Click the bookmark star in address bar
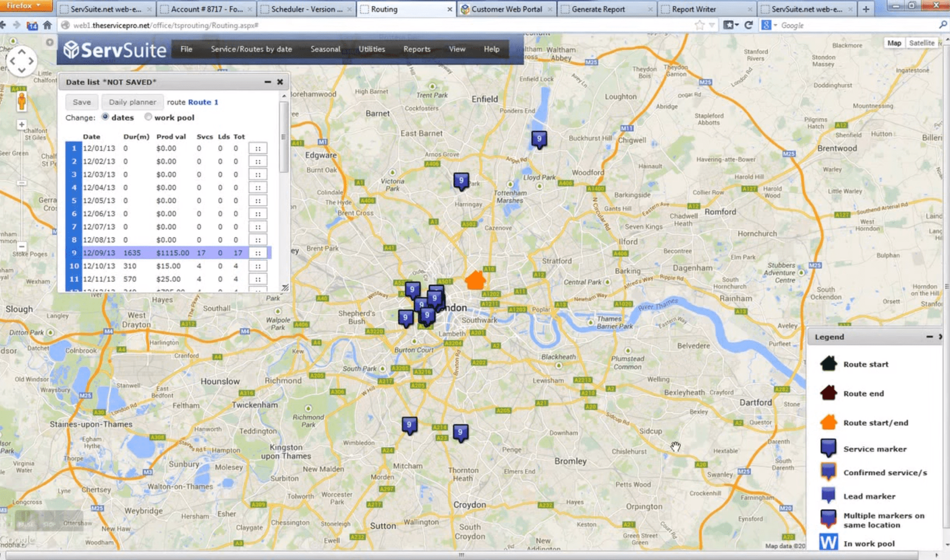This screenshot has height=560, width=950. click(700, 25)
